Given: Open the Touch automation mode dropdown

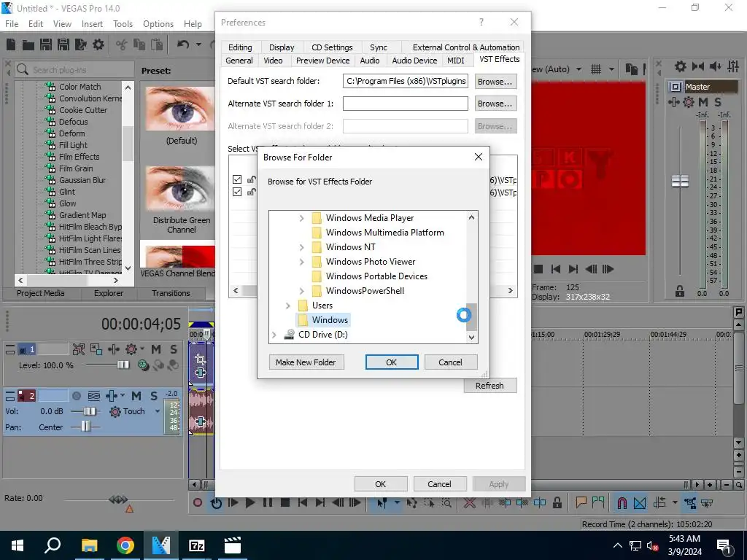Looking at the screenshot, I should [x=158, y=411].
